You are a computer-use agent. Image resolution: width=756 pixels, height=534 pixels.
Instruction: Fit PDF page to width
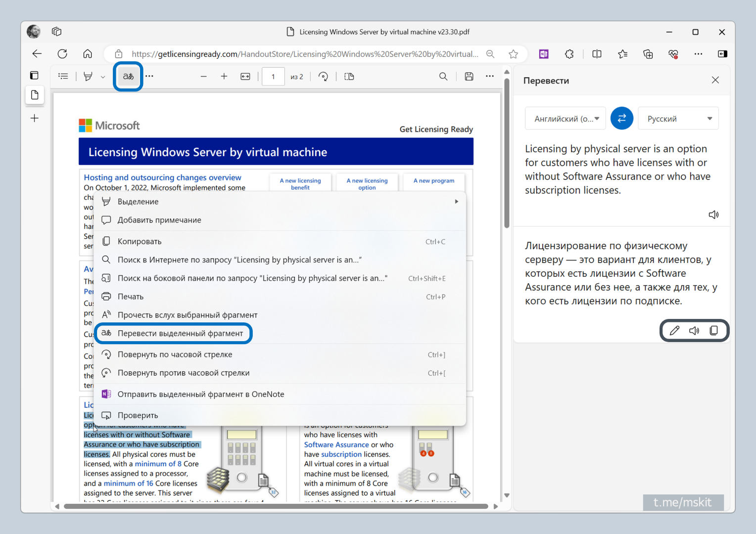point(245,76)
